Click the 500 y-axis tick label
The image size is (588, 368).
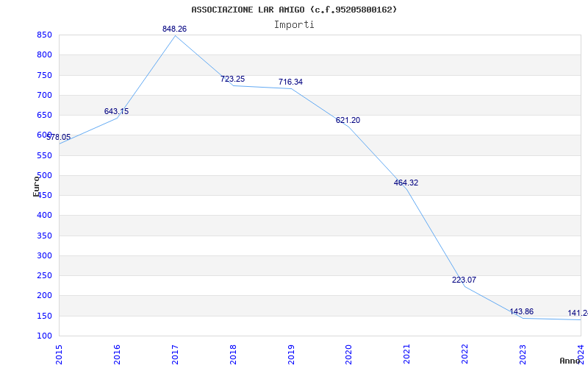pyautogui.click(x=44, y=175)
